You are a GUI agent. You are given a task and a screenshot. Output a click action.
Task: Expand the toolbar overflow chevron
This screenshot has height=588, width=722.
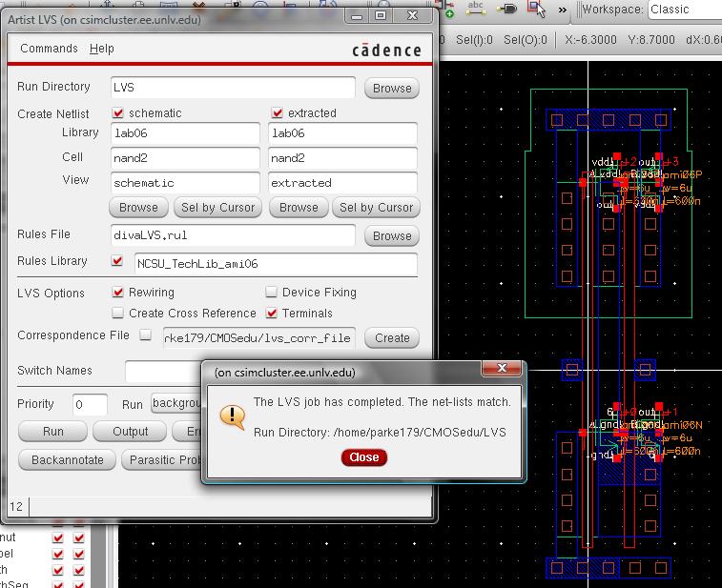click(x=563, y=9)
